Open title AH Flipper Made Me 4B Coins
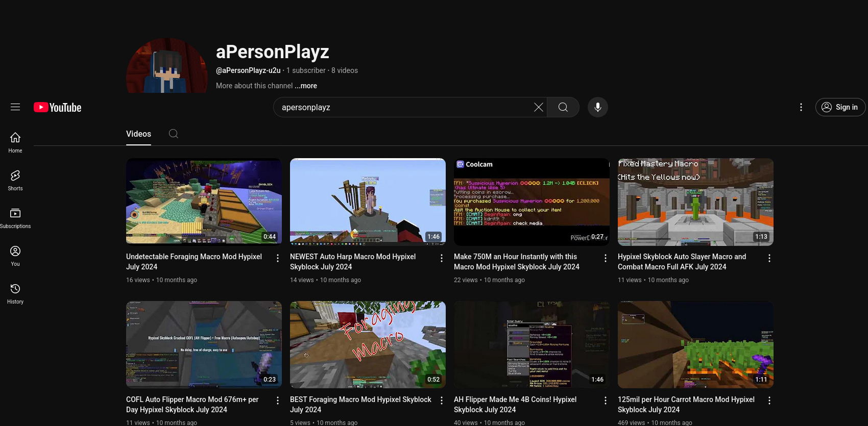Viewport: 868px width, 426px height. click(x=515, y=405)
